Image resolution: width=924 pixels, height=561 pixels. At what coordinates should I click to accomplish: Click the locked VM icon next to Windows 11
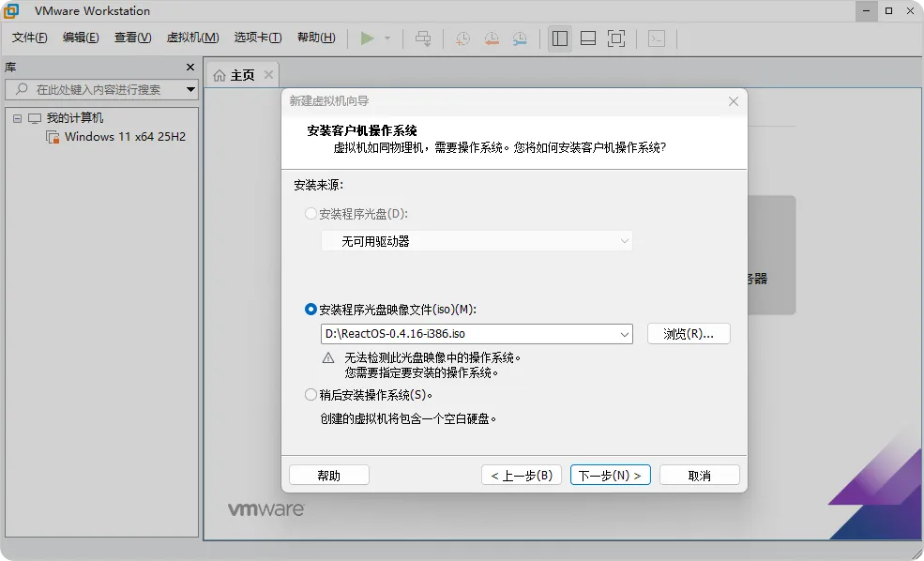53,137
